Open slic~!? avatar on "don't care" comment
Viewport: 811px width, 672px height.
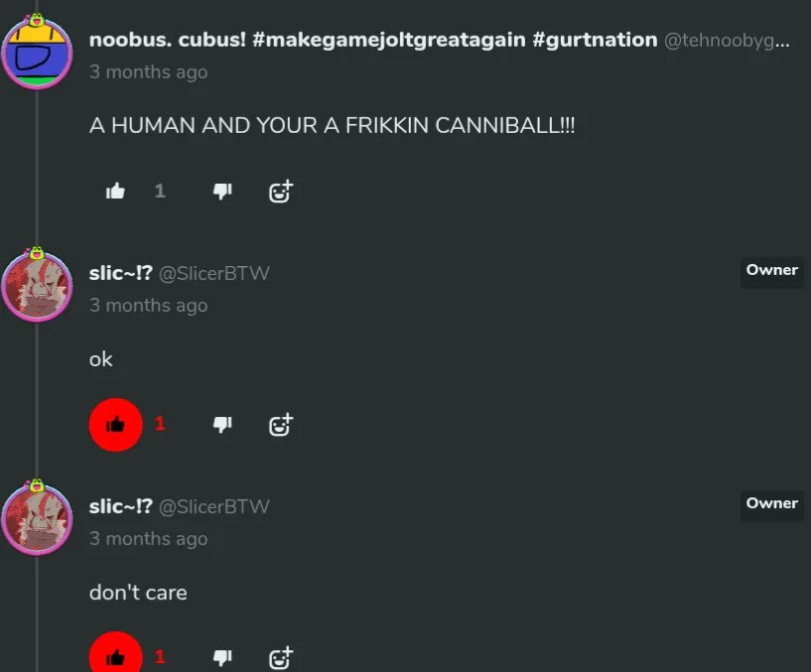37,518
